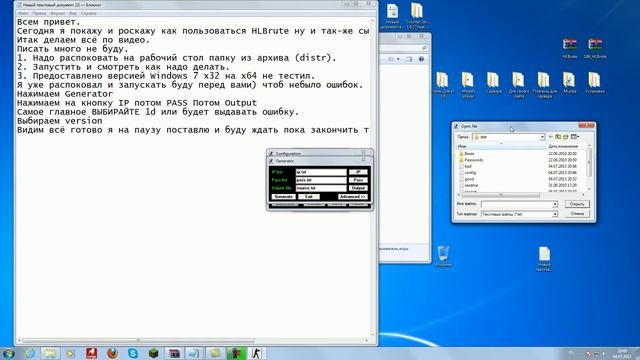This screenshot has height=360, width=640.
Task: Select the bad file in file list
Action: click(x=465, y=167)
